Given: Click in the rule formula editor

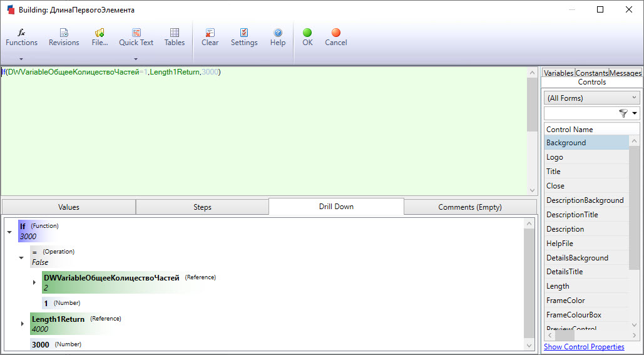Looking at the screenshot, I should pyautogui.click(x=263, y=131).
